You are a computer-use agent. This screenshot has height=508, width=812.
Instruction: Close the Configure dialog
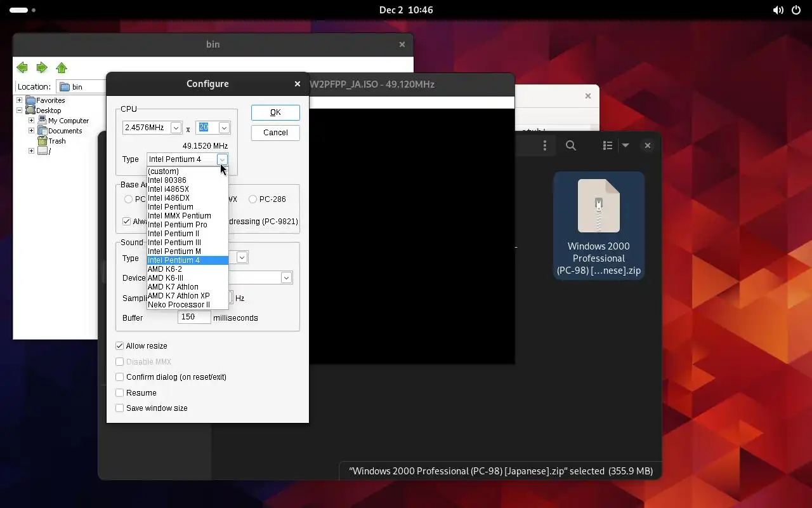pyautogui.click(x=298, y=84)
